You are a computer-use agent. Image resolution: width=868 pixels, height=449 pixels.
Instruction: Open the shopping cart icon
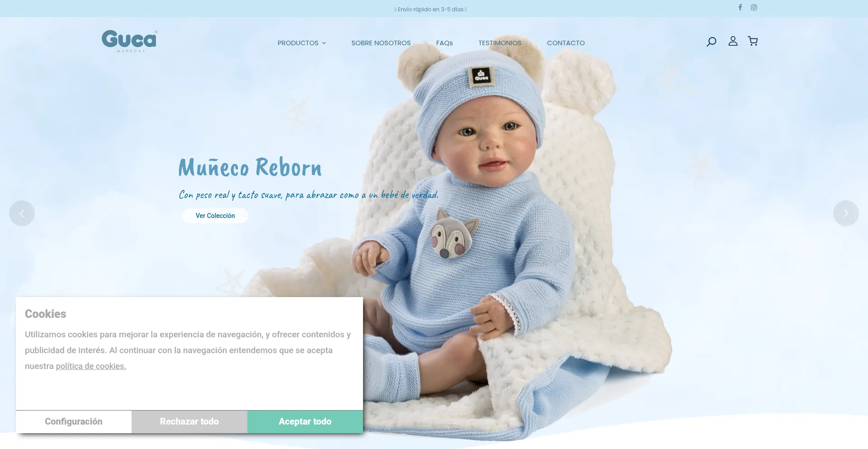tap(753, 41)
